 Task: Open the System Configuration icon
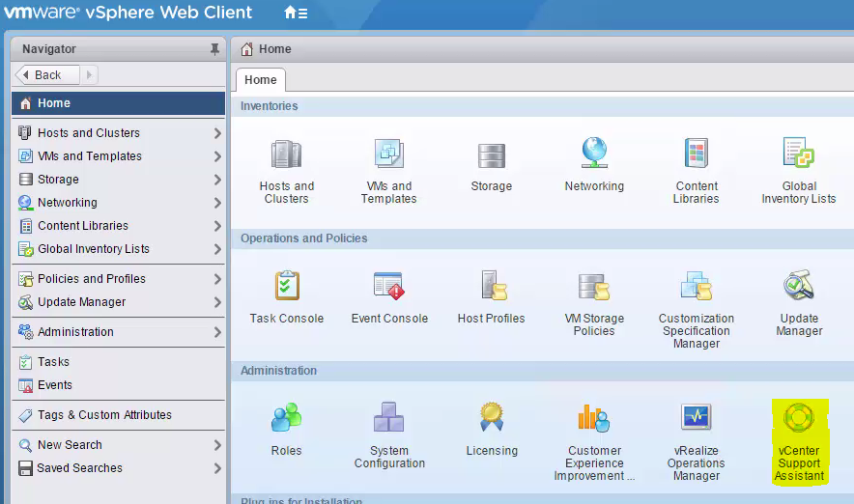coord(389,417)
